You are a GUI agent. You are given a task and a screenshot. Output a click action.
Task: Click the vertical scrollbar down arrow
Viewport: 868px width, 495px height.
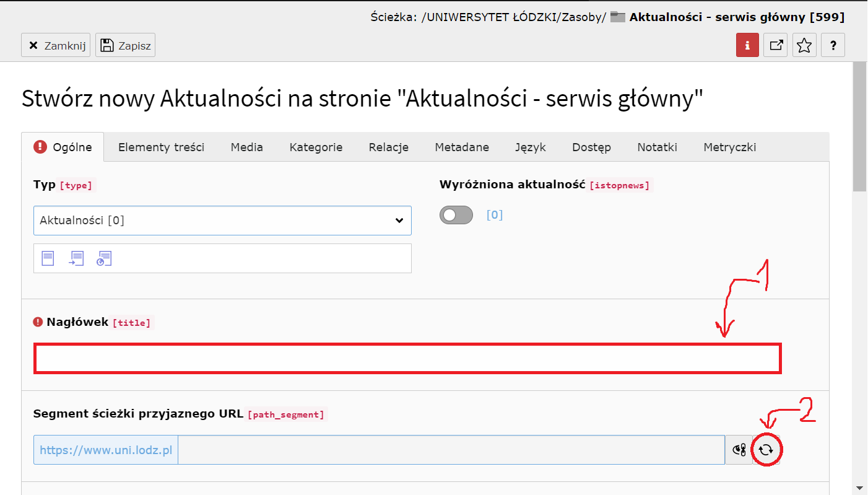point(859,488)
